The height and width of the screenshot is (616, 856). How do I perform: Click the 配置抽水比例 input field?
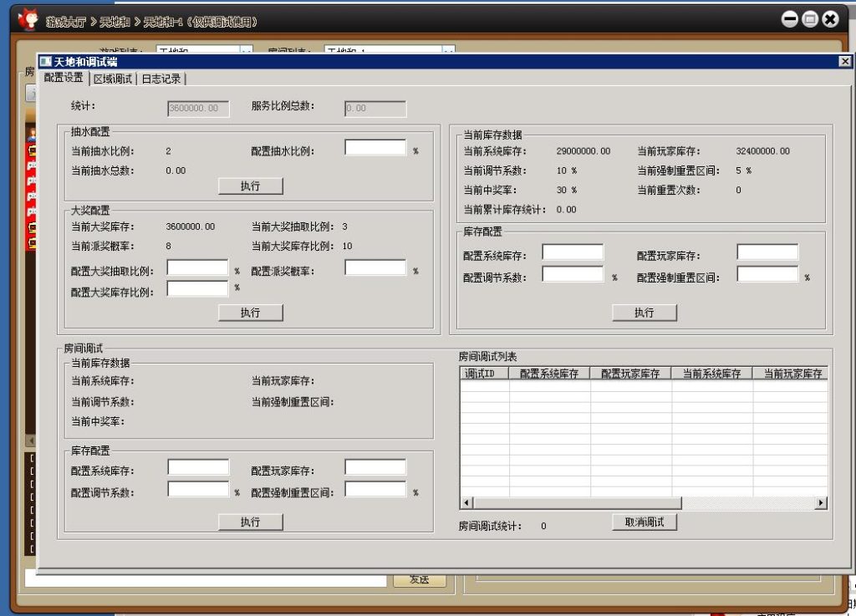point(375,148)
